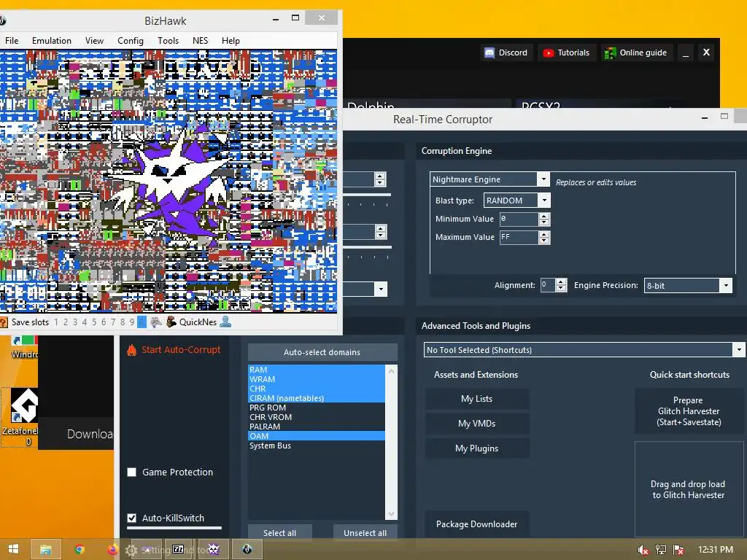Deselect the CIRAM (nametables) domain
Screen dimensions: 747x560
pyautogui.click(x=317, y=398)
